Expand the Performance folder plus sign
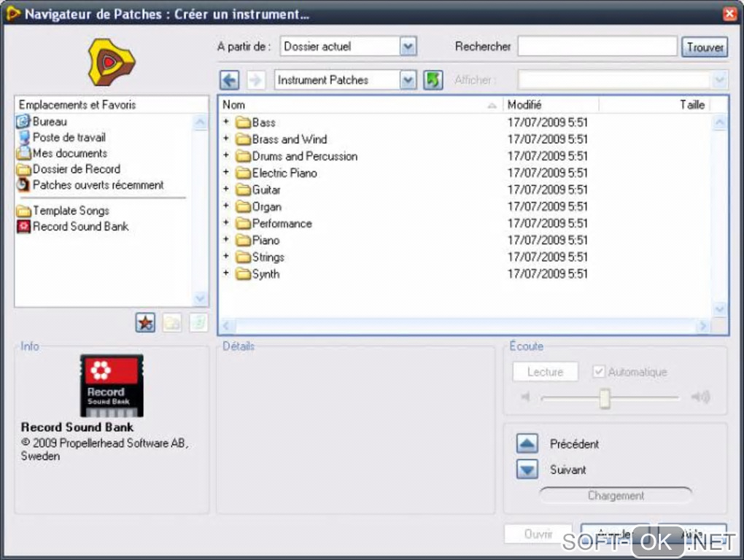 tap(226, 222)
